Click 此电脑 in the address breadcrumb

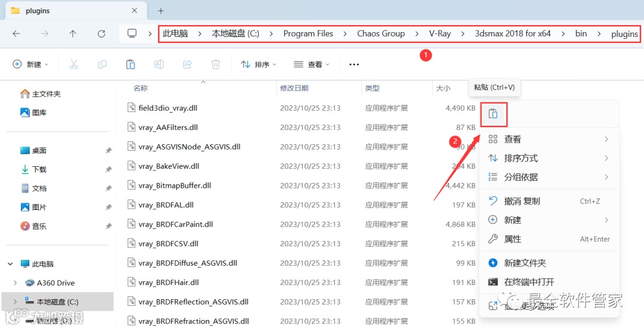click(175, 34)
